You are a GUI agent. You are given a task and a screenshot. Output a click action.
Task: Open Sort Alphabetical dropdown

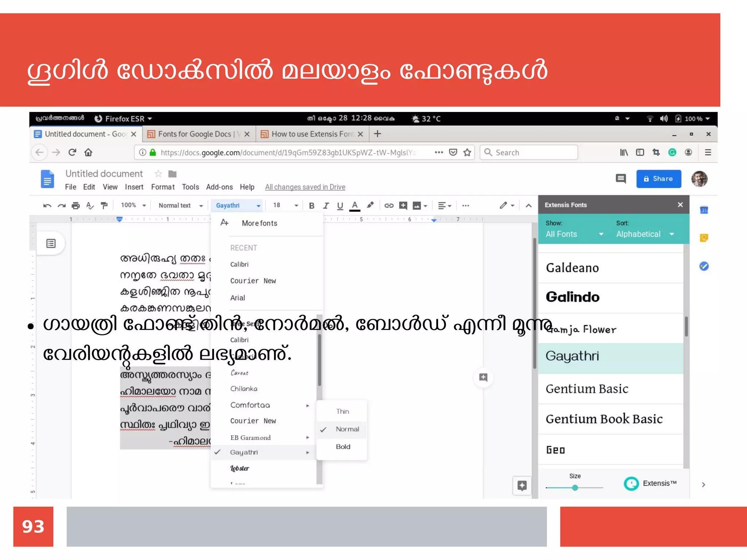click(x=645, y=234)
